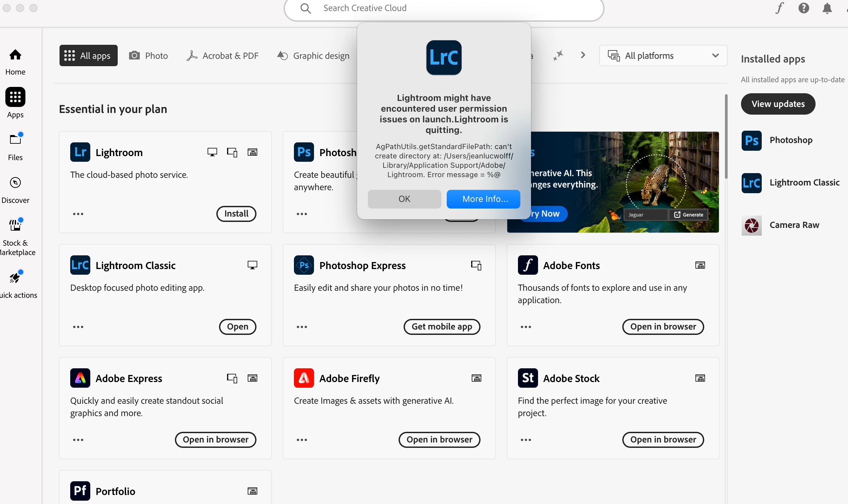Viewport: 848px width, 504px height.
Task: Open more options for Lightroom Classic card
Action: [78, 327]
